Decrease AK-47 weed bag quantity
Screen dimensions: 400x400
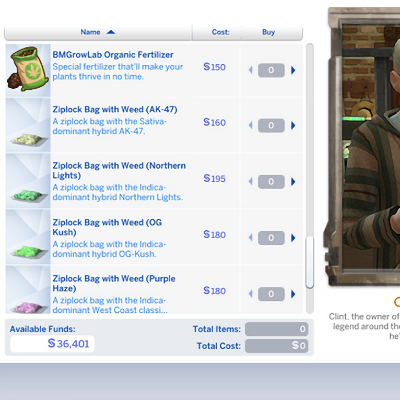(x=251, y=126)
